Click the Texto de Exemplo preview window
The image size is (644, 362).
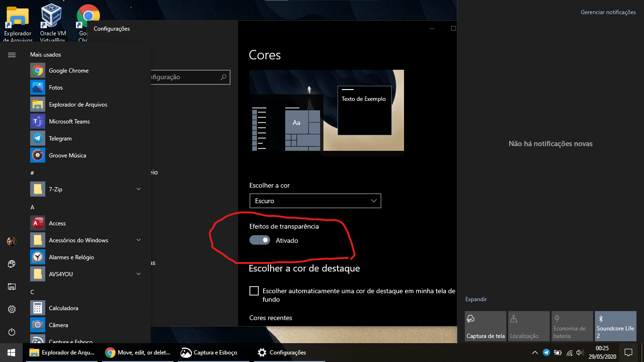pos(364,110)
